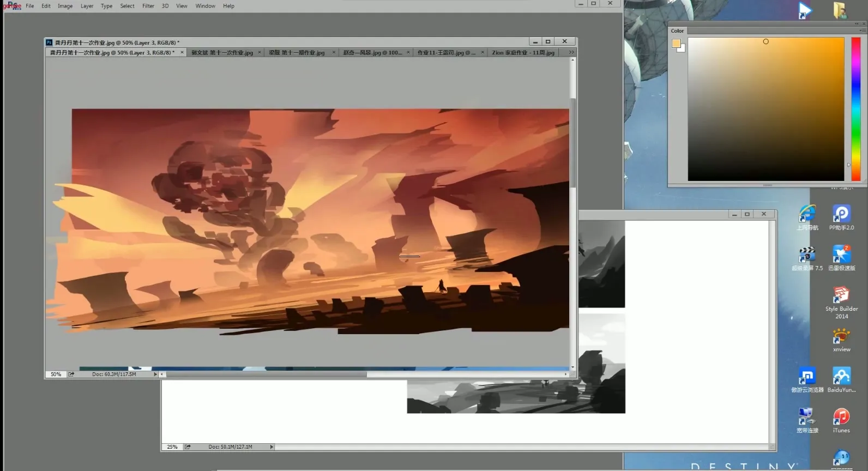Click the scroll-up arrow of the front document
868x471 pixels.
(572, 60)
